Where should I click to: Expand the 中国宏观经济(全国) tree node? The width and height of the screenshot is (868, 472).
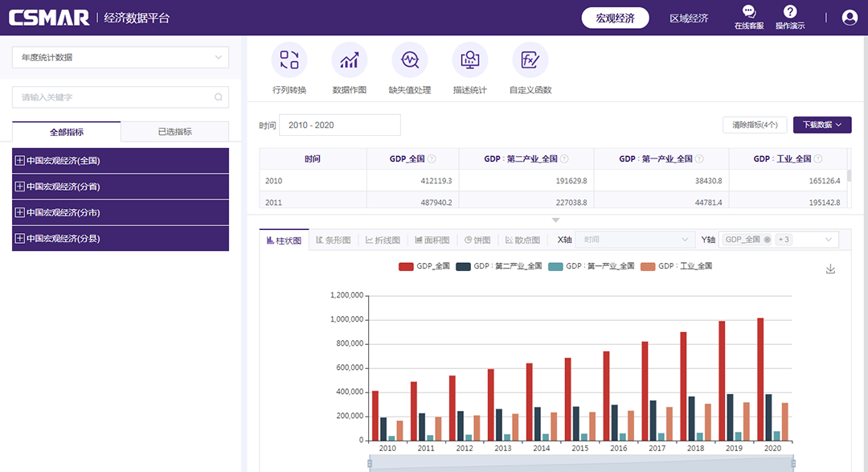coord(20,161)
